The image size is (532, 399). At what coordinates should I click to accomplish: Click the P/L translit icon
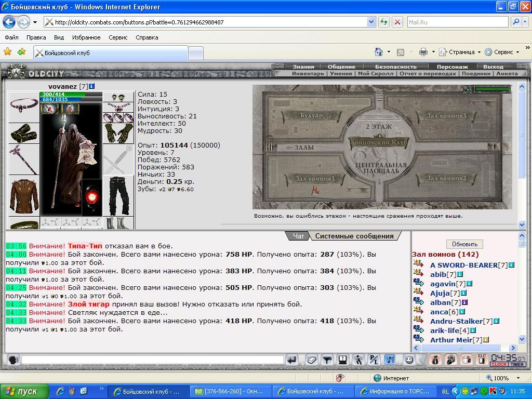(374, 360)
